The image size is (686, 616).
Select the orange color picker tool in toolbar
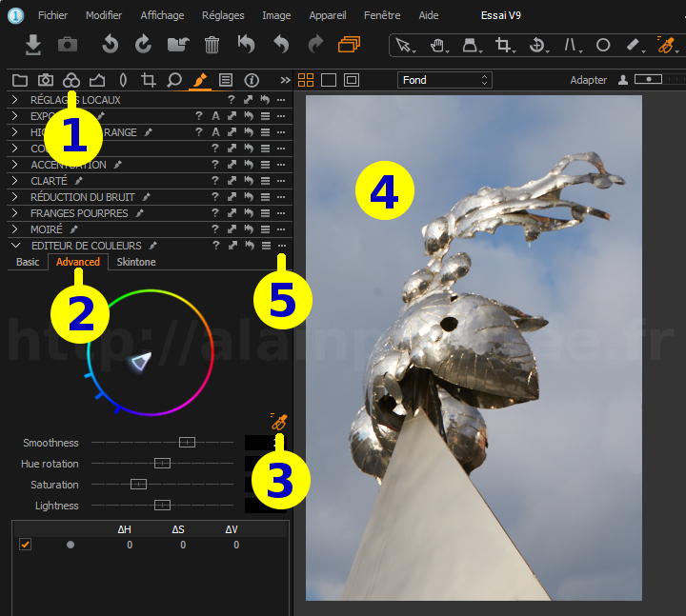tap(665, 45)
